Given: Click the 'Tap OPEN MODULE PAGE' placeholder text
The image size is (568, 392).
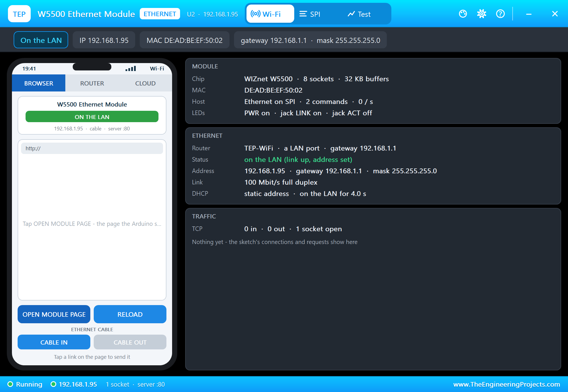Looking at the screenshot, I should [92, 224].
